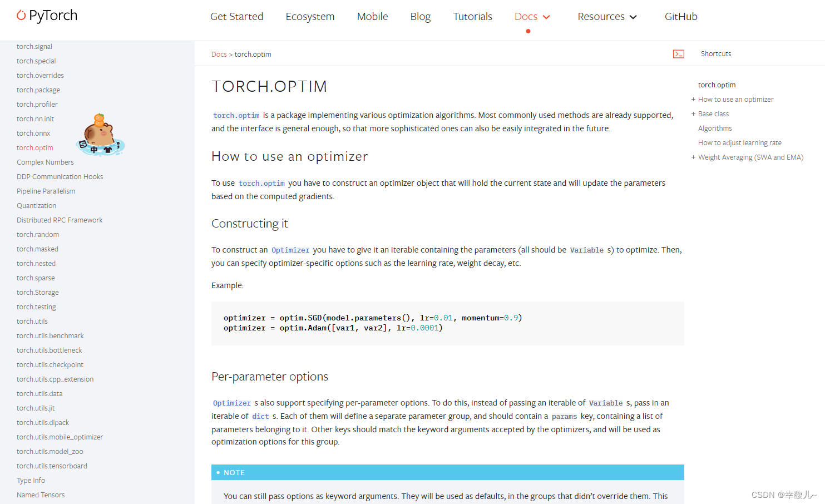Expand 'Base class' plus toggle

[693, 114]
